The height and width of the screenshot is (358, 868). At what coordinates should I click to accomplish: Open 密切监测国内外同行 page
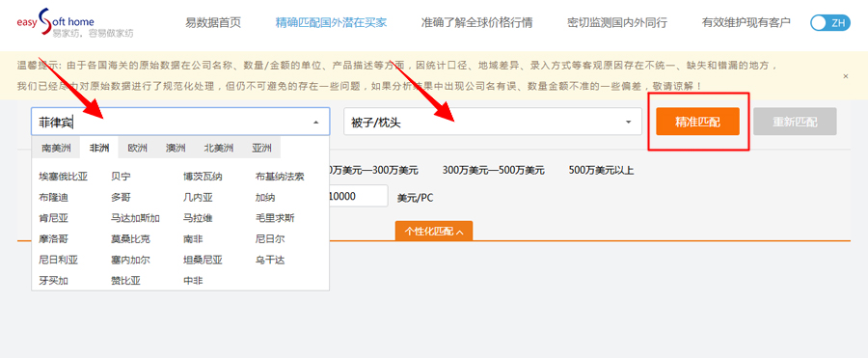click(617, 23)
